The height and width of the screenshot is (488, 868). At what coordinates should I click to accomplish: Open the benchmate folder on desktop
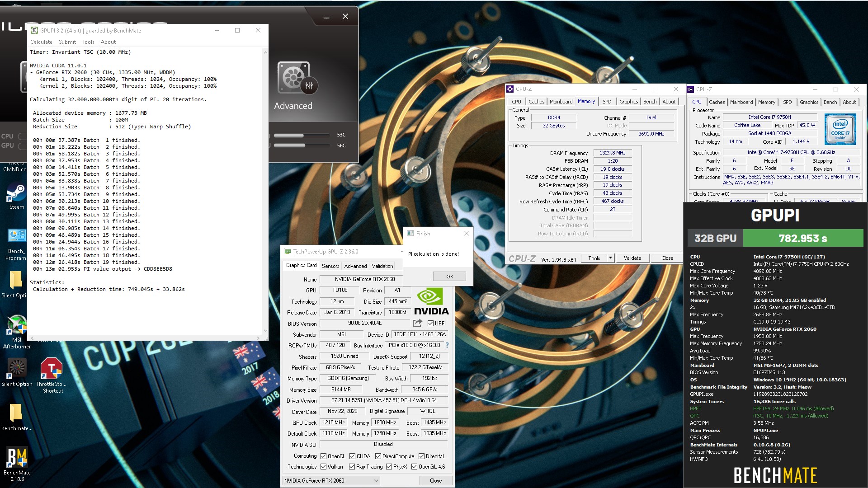(17, 417)
